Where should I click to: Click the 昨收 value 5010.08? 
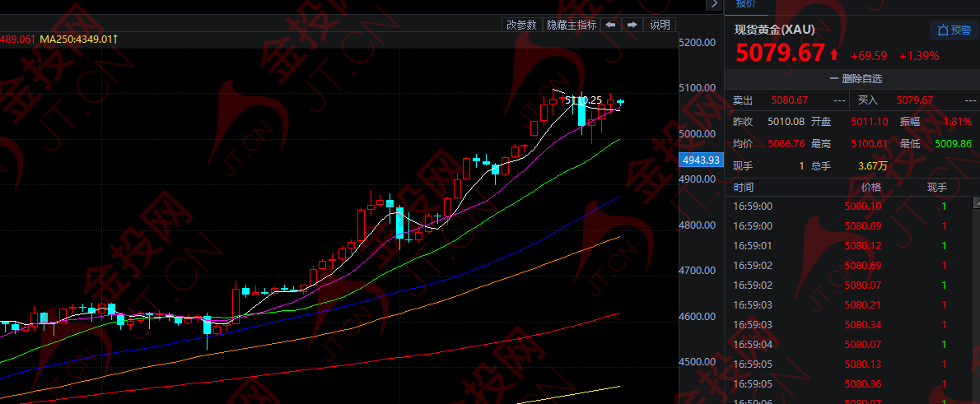point(786,122)
